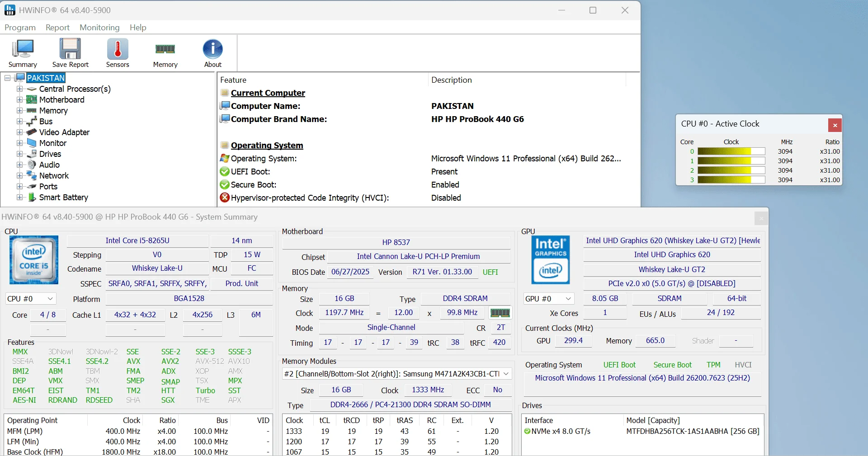This screenshot has width=868, height=456.
Task: Open the Program menu
Action: pos(19,28)
